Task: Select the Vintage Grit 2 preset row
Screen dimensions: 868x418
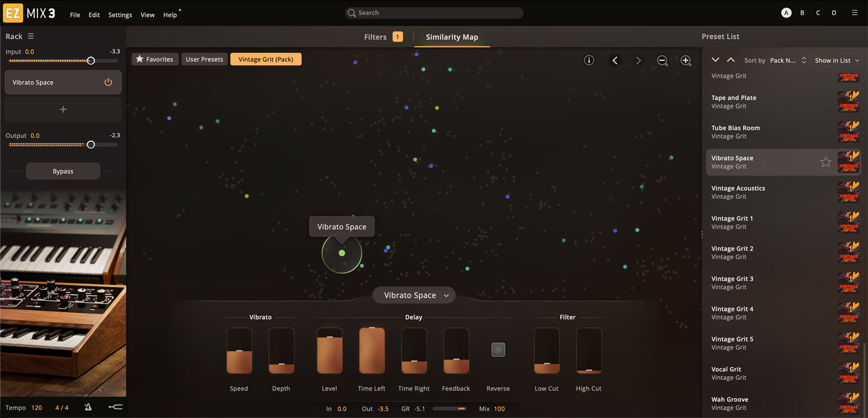Action: coord(783,252)
